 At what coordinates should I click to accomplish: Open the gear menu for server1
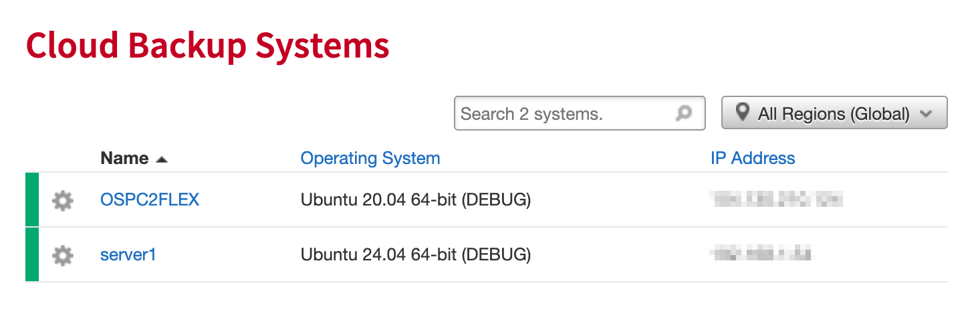coord(62,255)
